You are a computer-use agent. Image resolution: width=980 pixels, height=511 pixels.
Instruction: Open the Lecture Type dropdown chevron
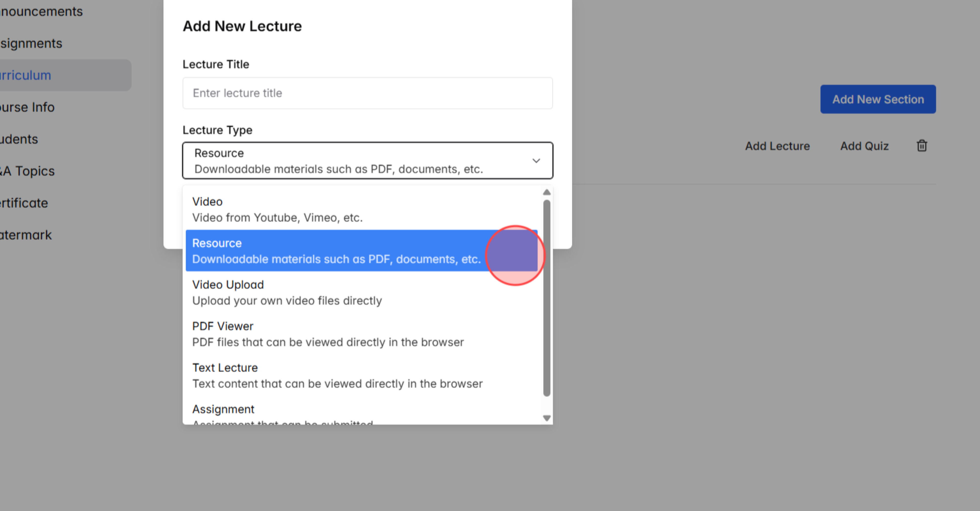coord(536,160)
